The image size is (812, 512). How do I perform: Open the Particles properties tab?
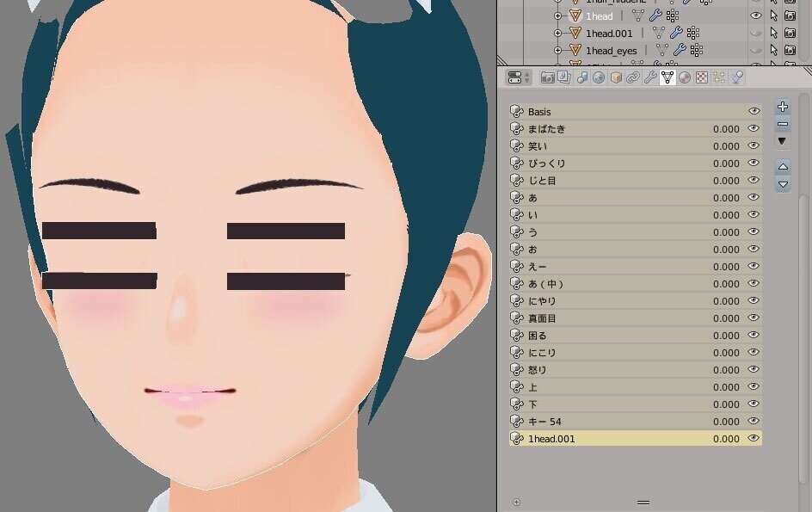tap(719, 77)
